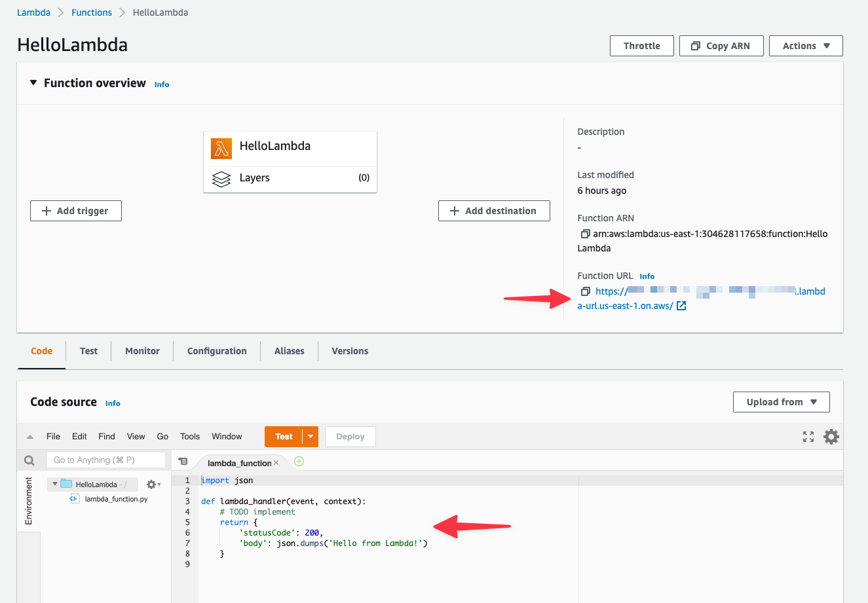
Task: Click the Throttle button
Action: 642,46
